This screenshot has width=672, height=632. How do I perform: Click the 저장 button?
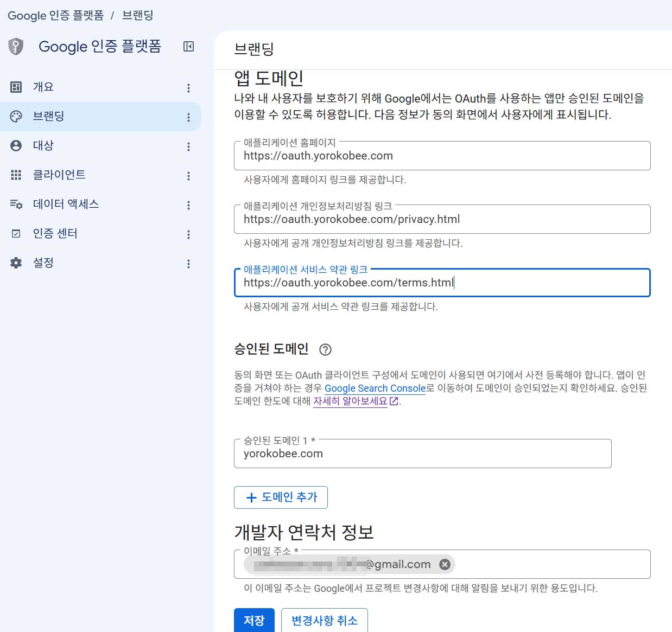(x=254, y=620)
